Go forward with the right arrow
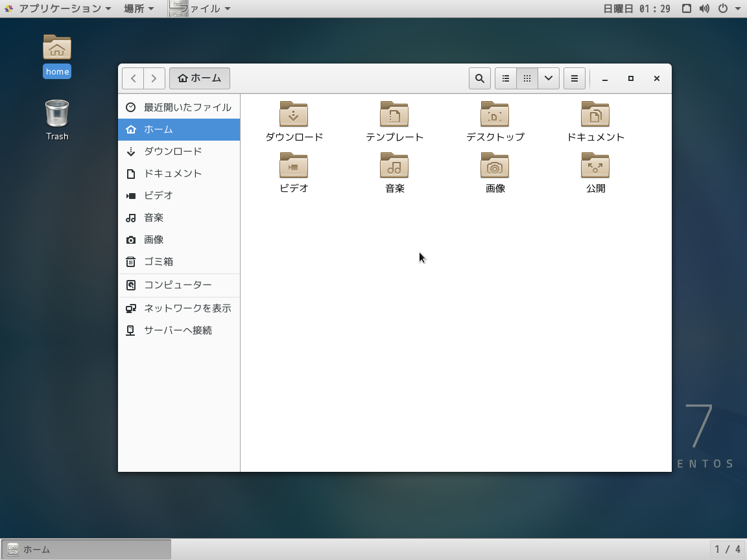 154,78
